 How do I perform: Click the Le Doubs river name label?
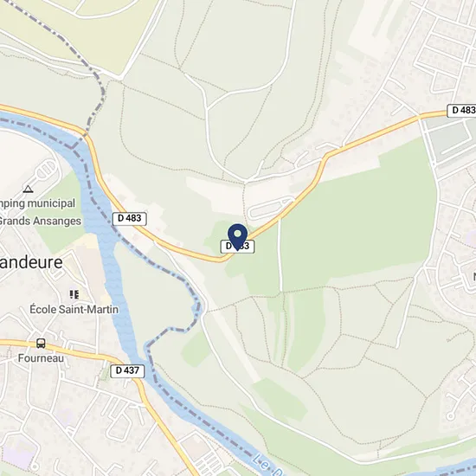(267, 465)
